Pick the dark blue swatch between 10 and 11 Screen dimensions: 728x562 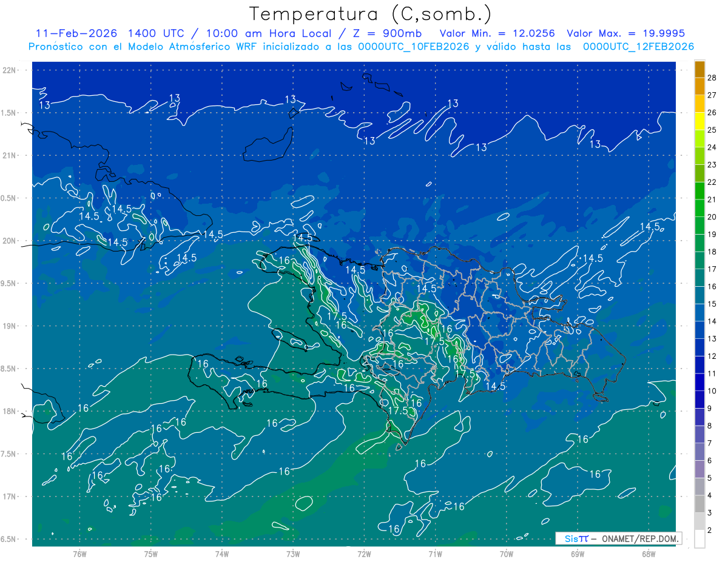pos(699,382)
